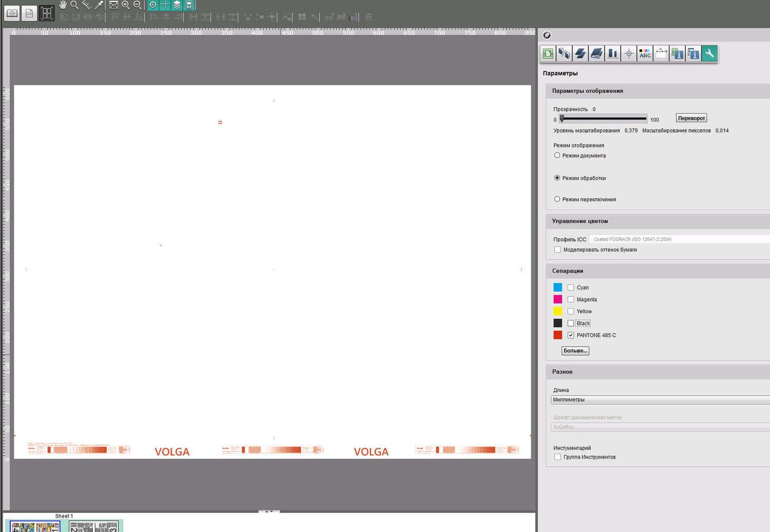
Task: Open the Профиль ICC dropdown
Action: (x=679, y=239)
